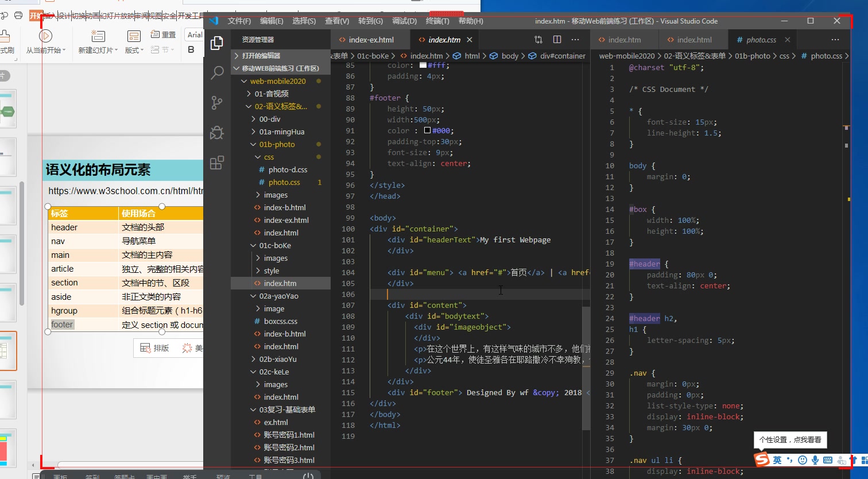Click New Slide icon in WPS ribbon

click(98, 36)
